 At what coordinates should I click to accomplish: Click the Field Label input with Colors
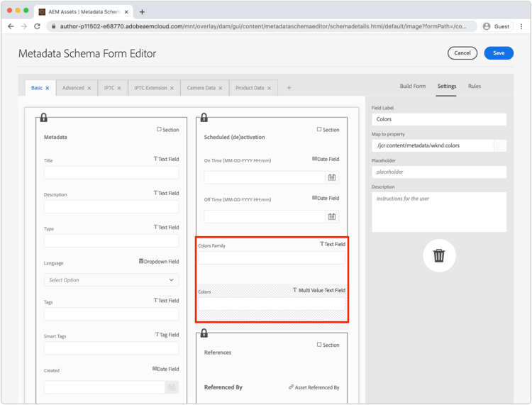tap(439, 119)
